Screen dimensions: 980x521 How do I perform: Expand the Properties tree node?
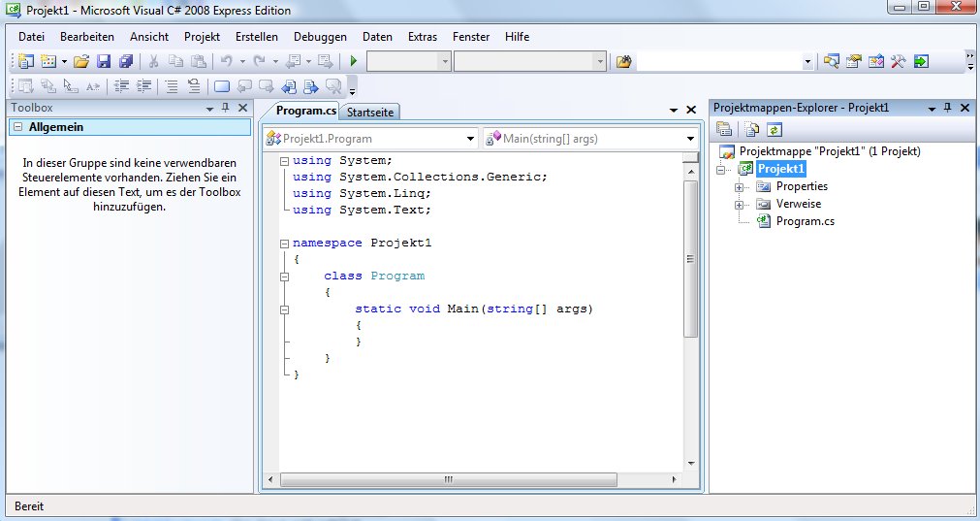point(739,187)
